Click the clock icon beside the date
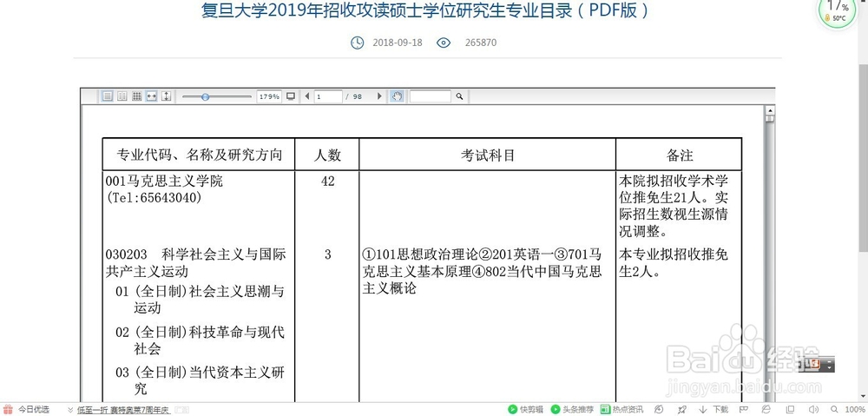 click(x=358, y=43)
